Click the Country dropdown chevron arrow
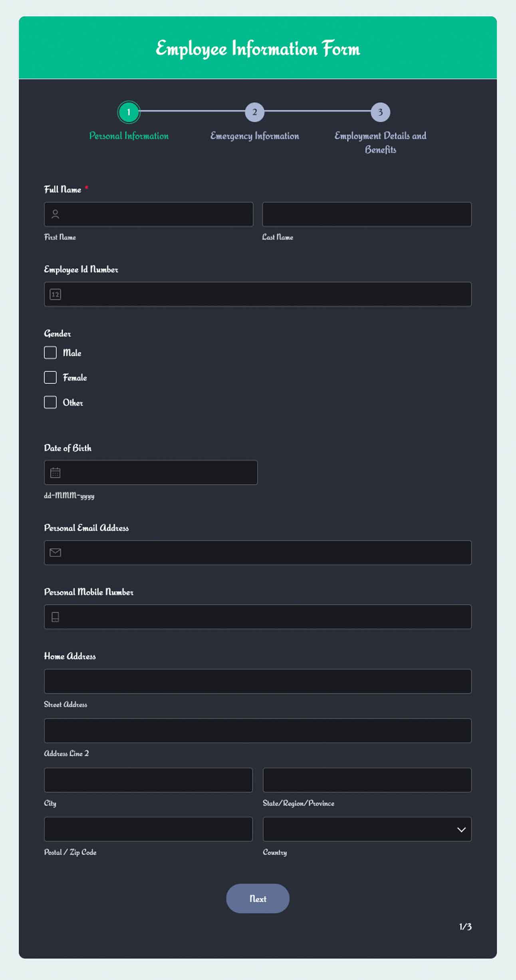This screenshot has height=980, width=516. 461,829
